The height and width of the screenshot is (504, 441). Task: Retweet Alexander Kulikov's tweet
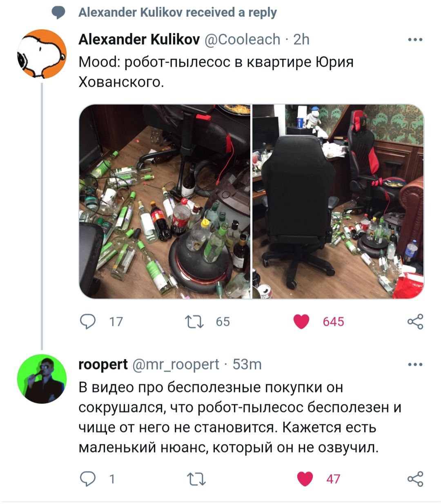click(x=194, y=321)
